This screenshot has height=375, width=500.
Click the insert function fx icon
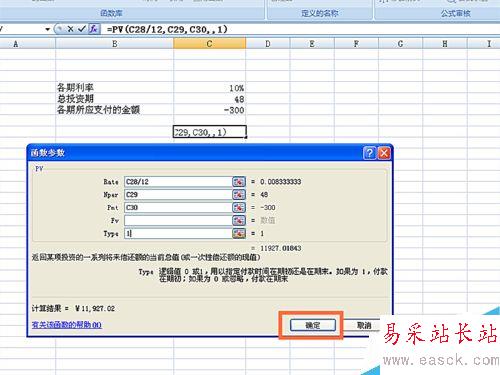94,29
